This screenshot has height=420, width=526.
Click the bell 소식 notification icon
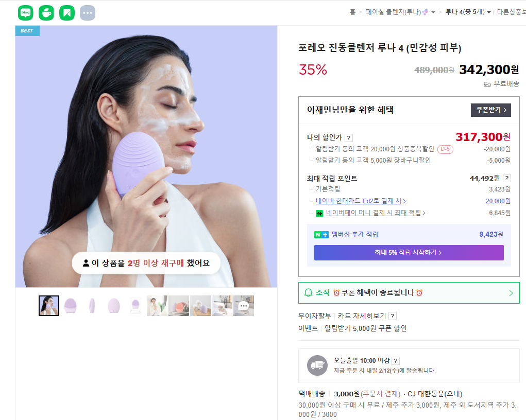tap(308, 293)
